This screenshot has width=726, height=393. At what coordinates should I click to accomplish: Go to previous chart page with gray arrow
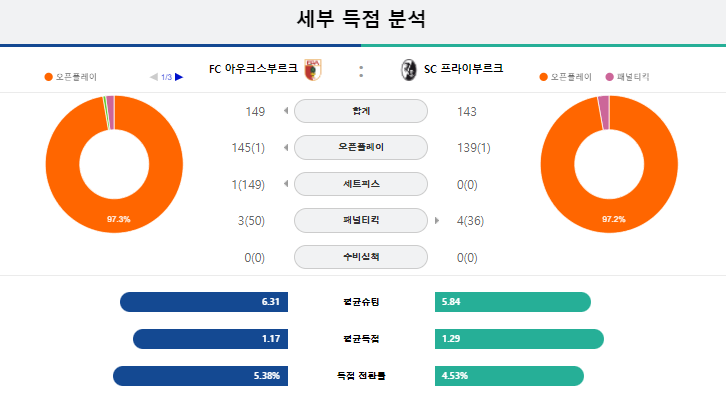click(x=154, y=77)
